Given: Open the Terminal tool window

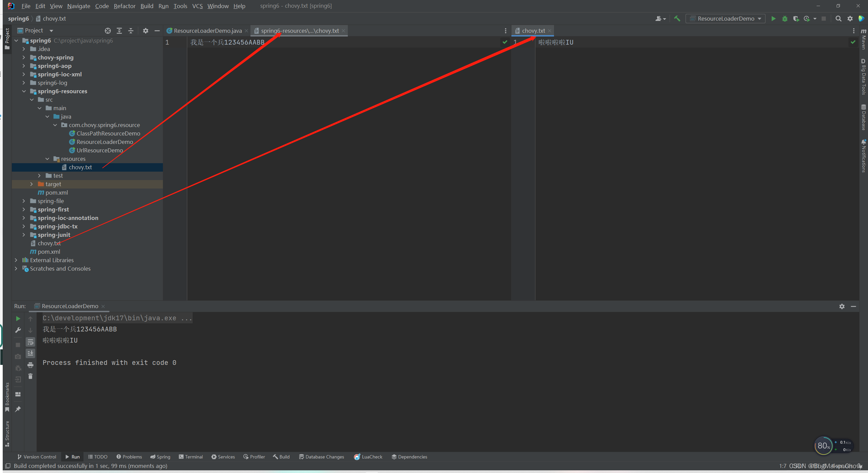Looking at the screenshot, I should tap(191, 457).
